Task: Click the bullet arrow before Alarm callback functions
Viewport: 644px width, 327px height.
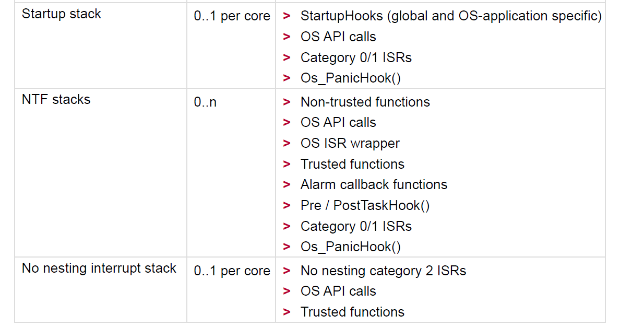Action: [287, 185]
